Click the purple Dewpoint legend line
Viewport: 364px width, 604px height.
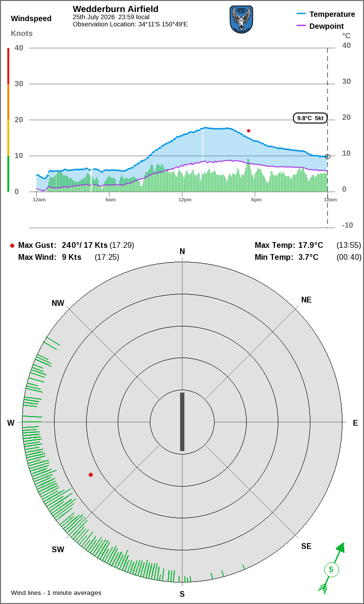tap(301, 26)
